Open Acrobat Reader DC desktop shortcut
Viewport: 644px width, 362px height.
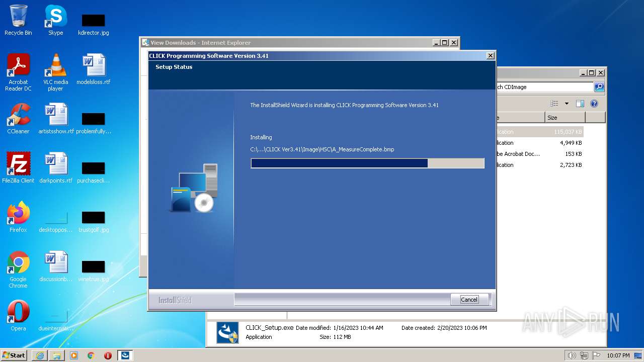tap(18, 72)
